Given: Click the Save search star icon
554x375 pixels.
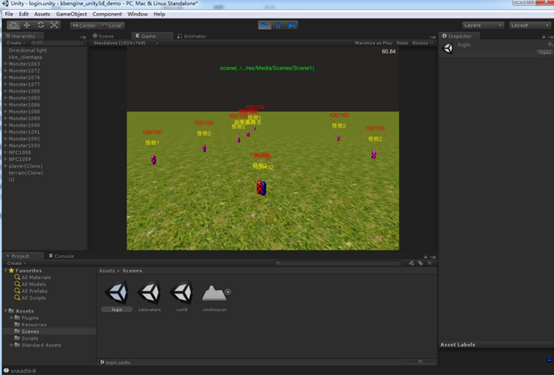Looking at the screenshot, I should coord(430,263).
